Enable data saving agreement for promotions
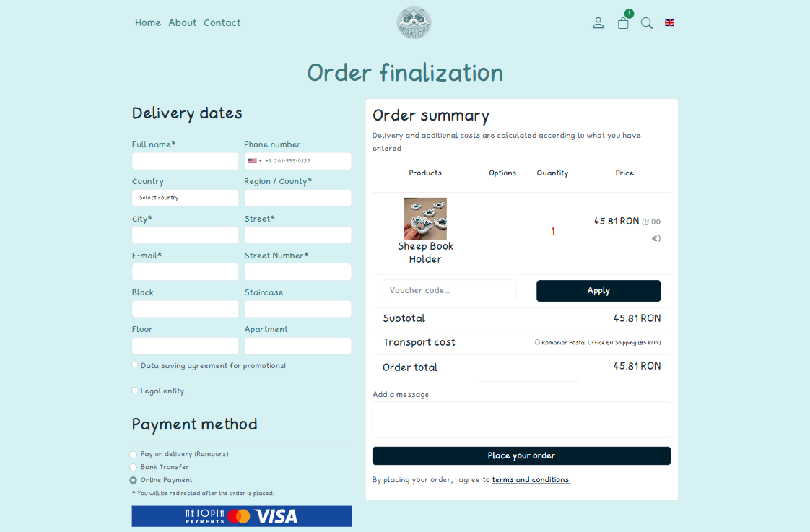810x532 pixels. (x=135, y=365)
